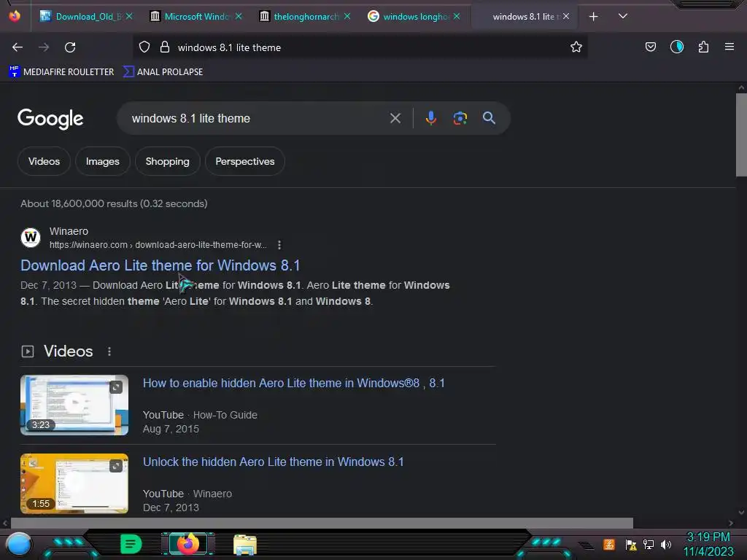Play the 3:23 video thumbnail
This screenshot has width=747, height=560.
(x=74, y=405)
